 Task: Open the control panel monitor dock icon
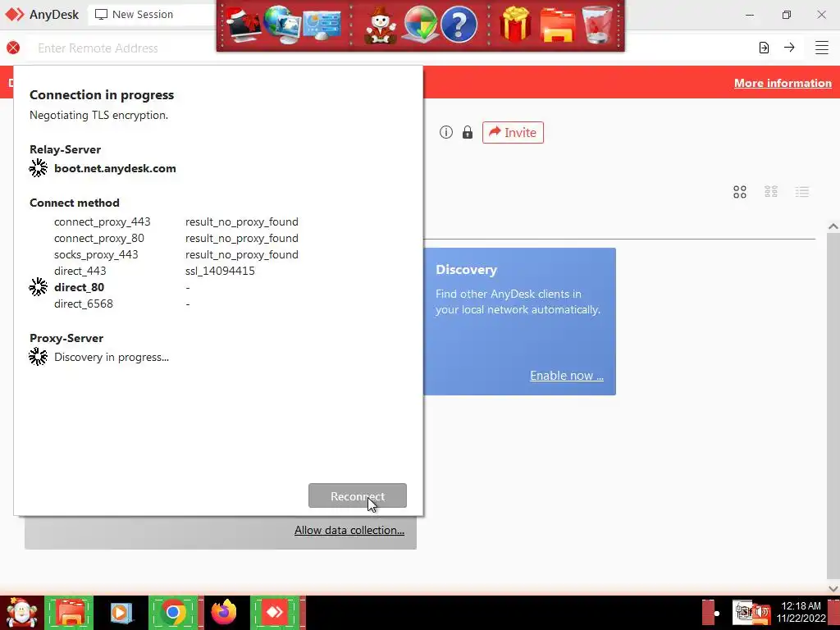tap(322, 24)
